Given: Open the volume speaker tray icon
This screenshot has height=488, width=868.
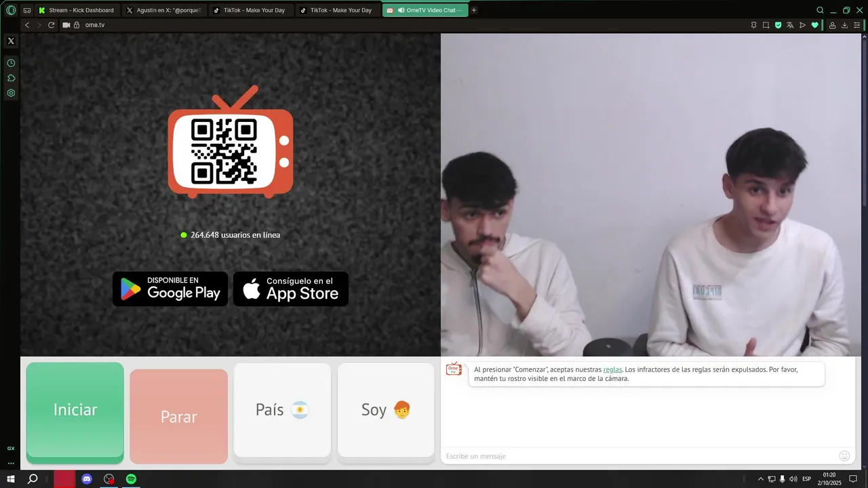Looking at the screenshot, I should [793, 479].
